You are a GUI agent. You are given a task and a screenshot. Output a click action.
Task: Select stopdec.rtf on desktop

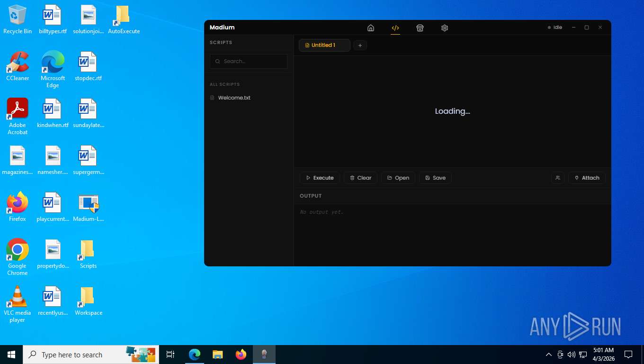tap(89, 66)
